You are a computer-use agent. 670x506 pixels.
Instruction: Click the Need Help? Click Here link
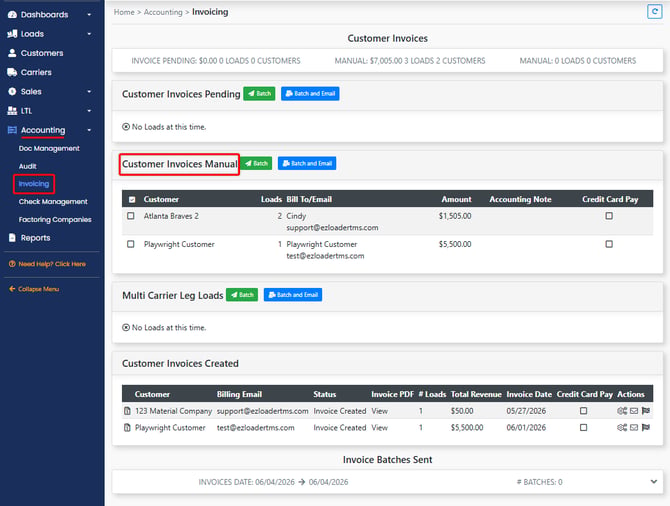point(47,264)
